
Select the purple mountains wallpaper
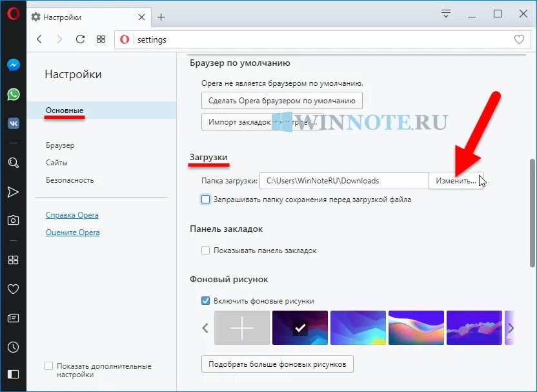click(474, 327)
